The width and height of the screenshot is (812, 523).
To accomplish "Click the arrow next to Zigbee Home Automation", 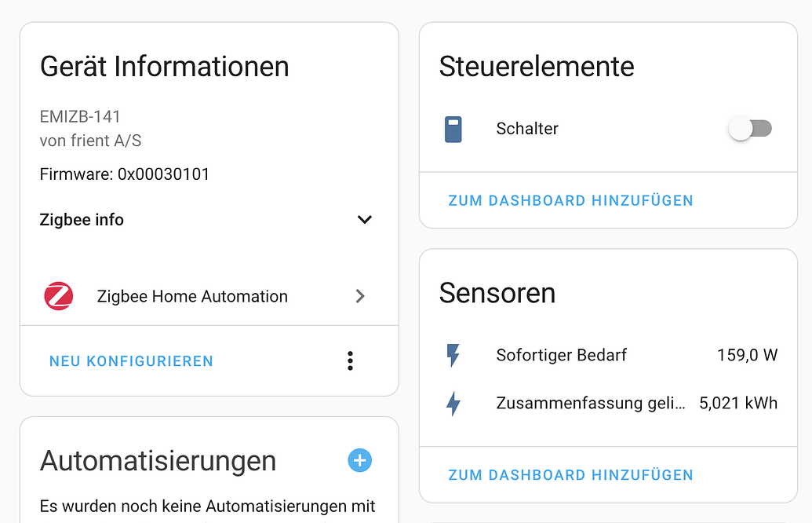I will coord(360,296).
